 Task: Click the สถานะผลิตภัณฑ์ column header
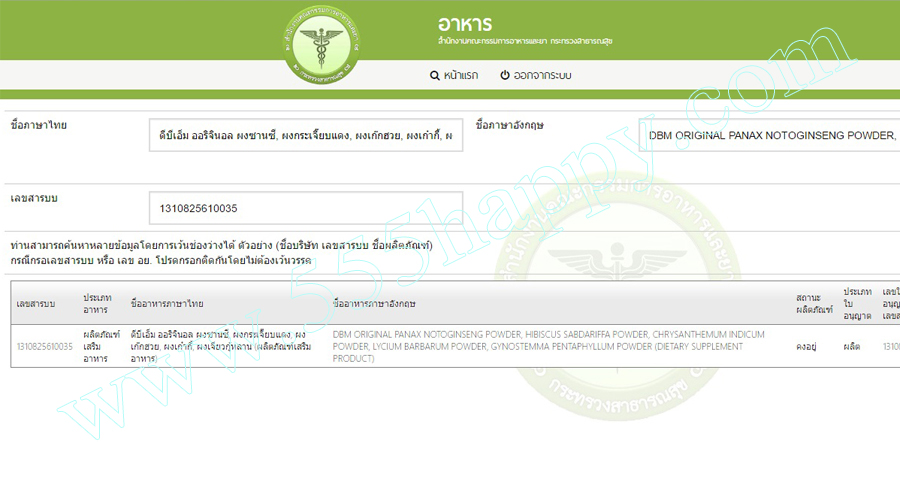(814, 304)
